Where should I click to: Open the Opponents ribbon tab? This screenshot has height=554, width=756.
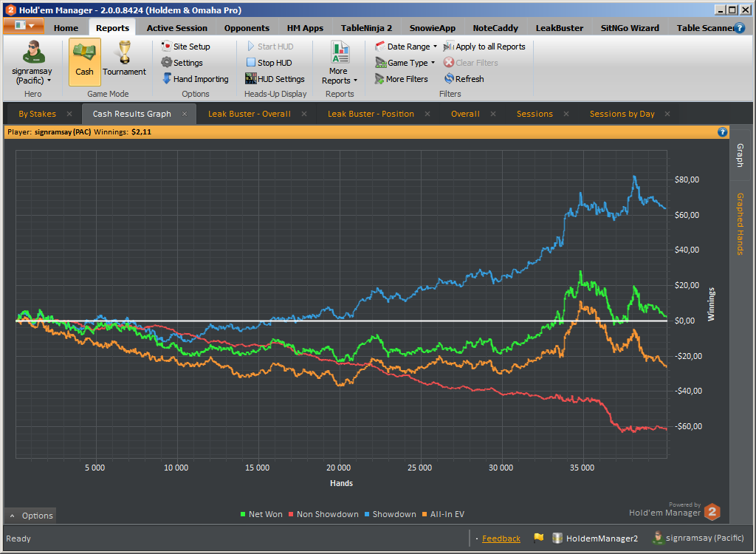[247, 28]
